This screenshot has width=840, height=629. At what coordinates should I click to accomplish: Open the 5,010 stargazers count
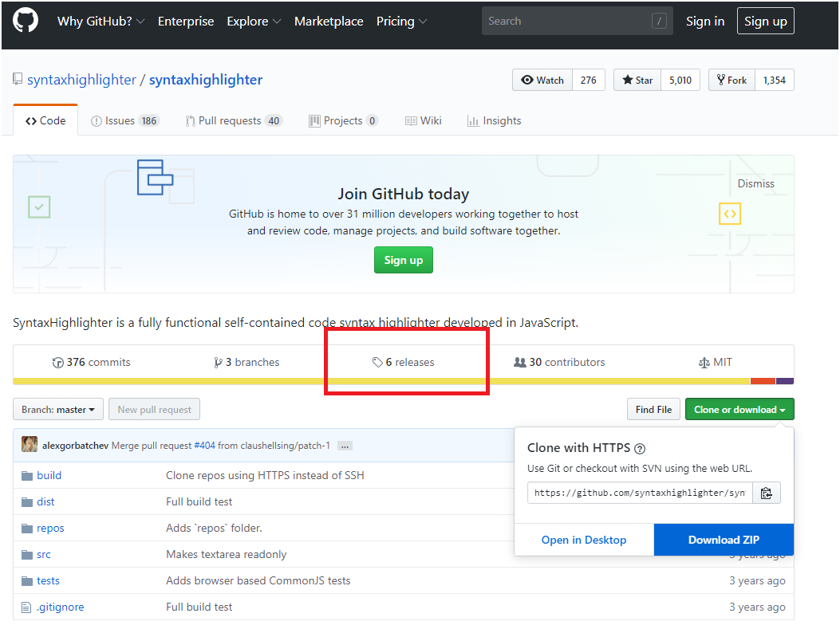(x=680, y=80)
